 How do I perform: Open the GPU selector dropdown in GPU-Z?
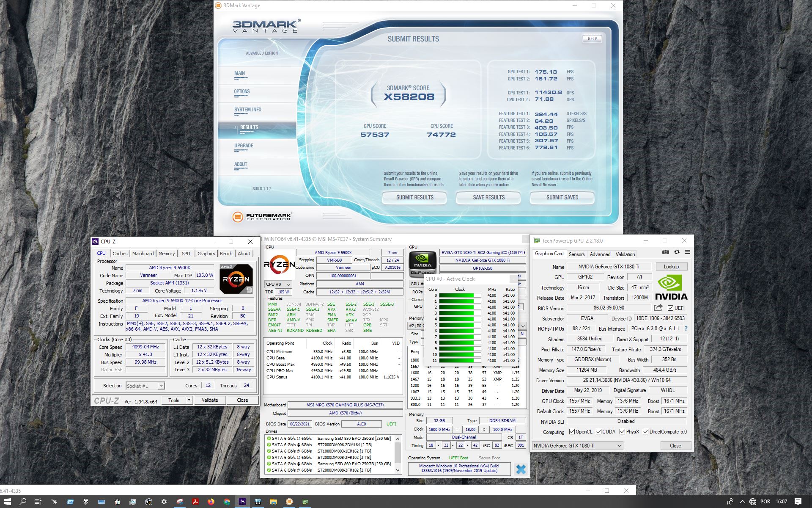(578, 445)
